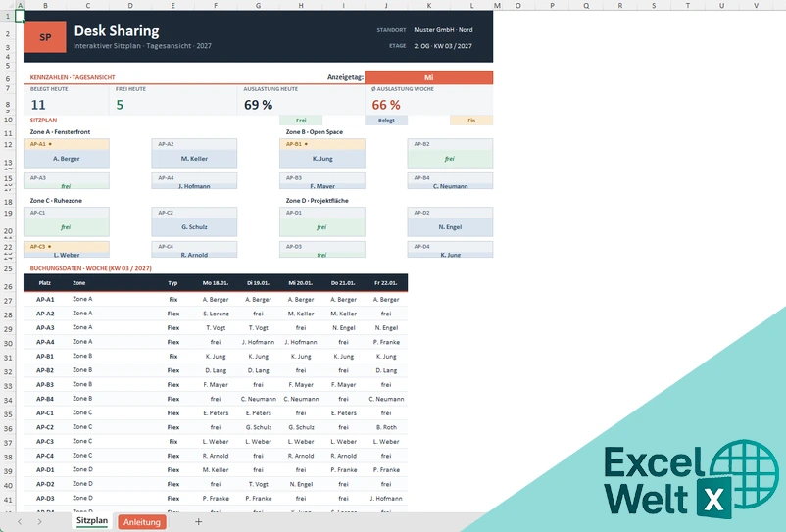Select B. Roth in the AP-C2 row

click(x=386, y=427)
